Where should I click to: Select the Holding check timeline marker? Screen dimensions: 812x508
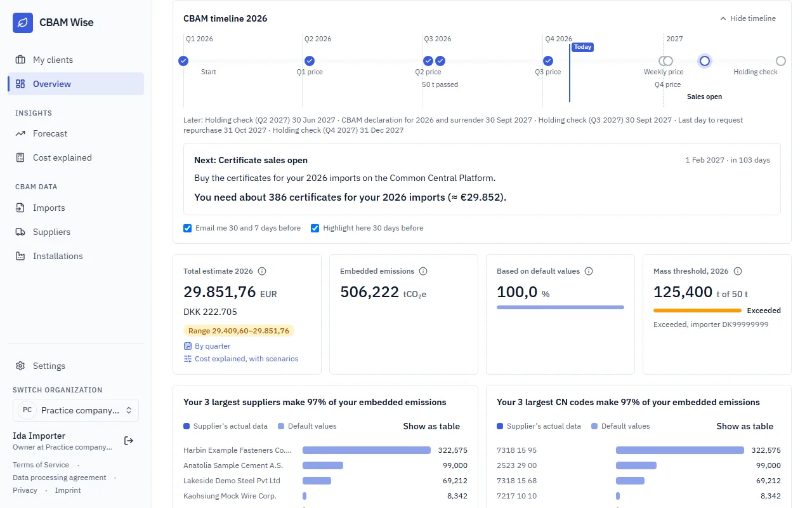[x=781, y=61]
